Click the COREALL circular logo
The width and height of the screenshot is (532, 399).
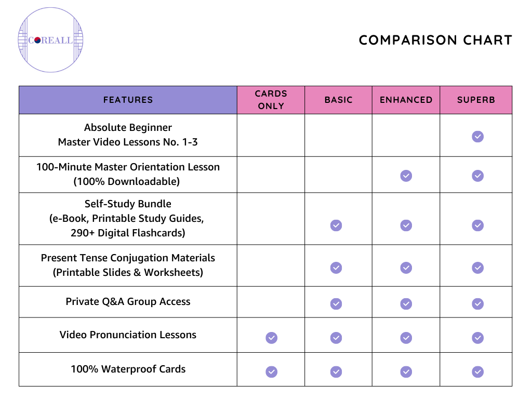coord(50,40)
